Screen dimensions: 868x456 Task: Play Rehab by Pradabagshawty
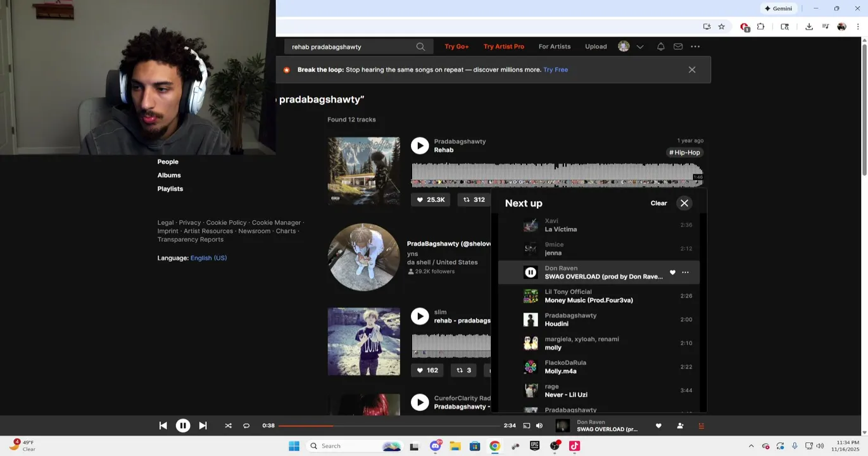pos(420,146)
